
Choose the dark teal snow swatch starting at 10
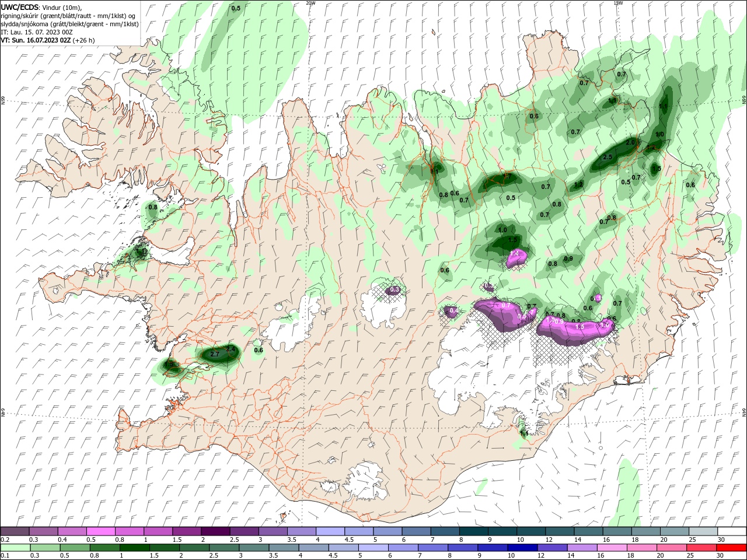tap(531, 531)
